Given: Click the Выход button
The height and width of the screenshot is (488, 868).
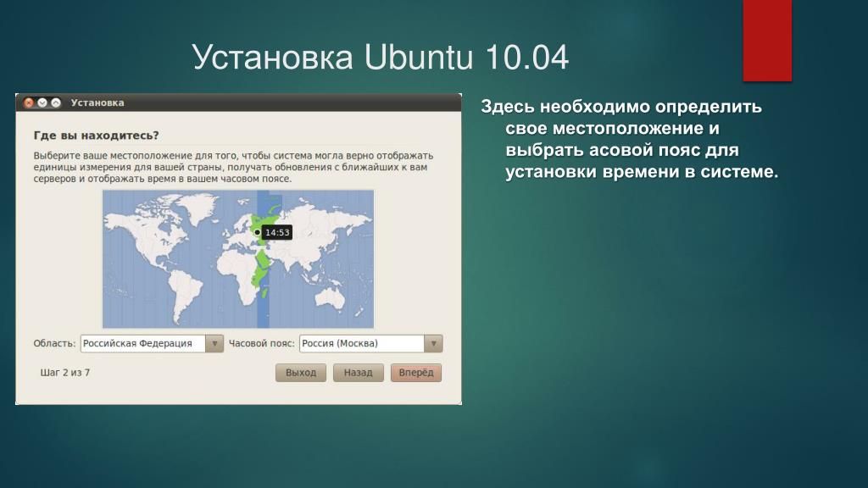Looking at the screenshot, I should coord(301,373).
